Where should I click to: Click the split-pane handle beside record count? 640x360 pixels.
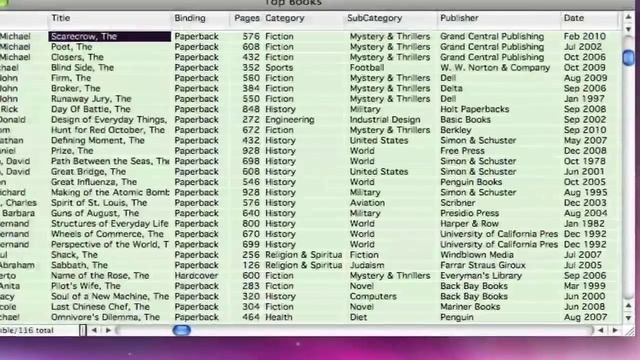pyautogui.click(x=83, y=330)
